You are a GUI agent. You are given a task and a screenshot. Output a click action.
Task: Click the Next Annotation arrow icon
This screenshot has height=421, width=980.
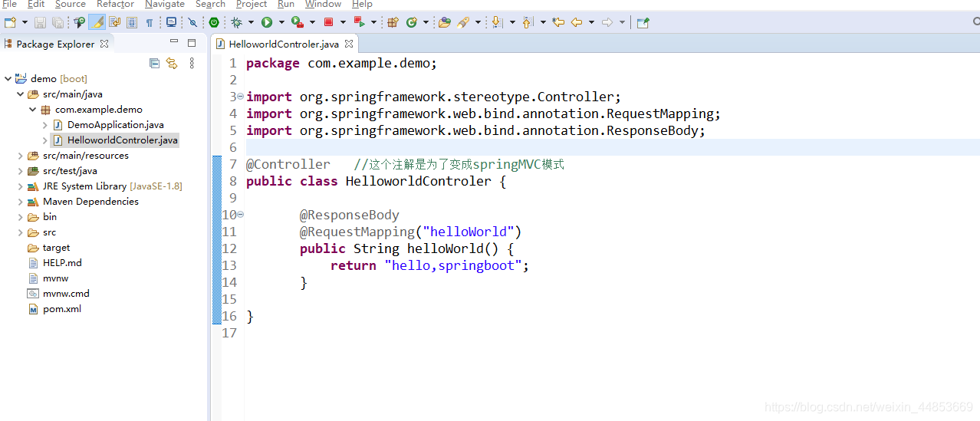pos(497,22)
